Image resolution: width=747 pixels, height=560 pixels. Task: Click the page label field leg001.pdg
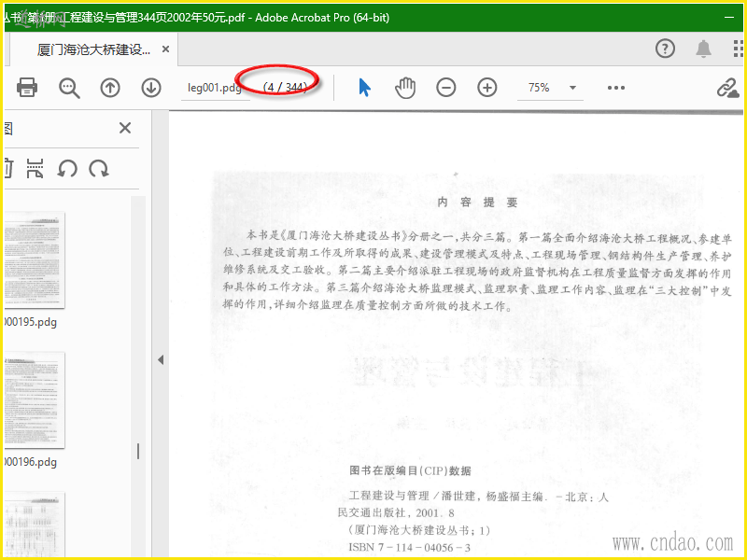pos(215,88)
